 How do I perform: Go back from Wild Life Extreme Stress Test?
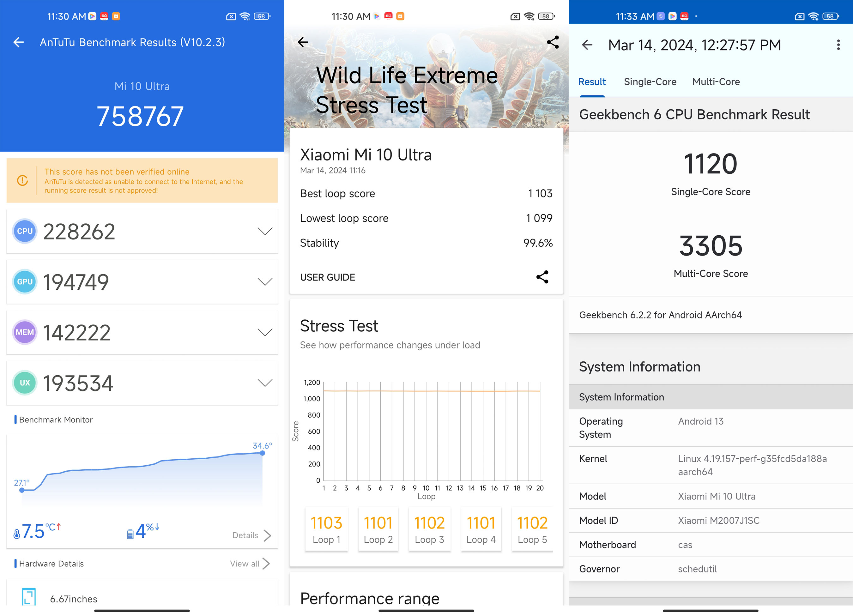(x=303, y=42)
